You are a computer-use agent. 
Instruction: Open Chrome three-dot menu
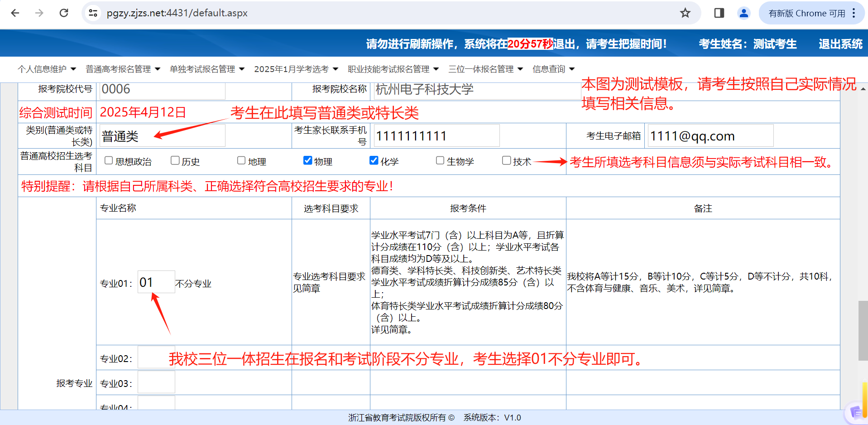(x=854, y=13)
